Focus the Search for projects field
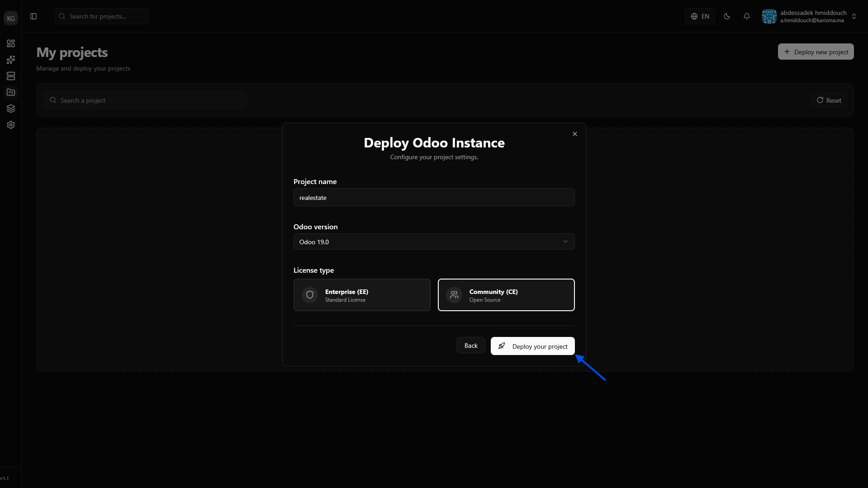868x488 pixels. [x=102, y=16]
